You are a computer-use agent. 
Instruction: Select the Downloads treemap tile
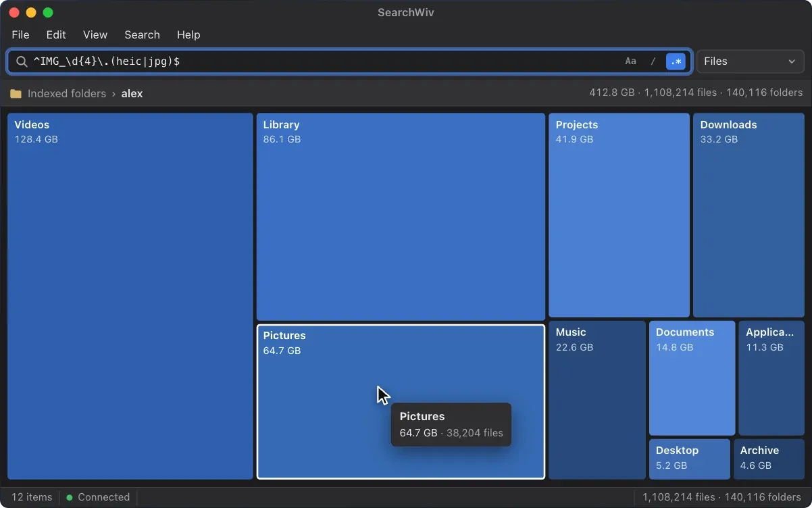(x=748, y=215)
